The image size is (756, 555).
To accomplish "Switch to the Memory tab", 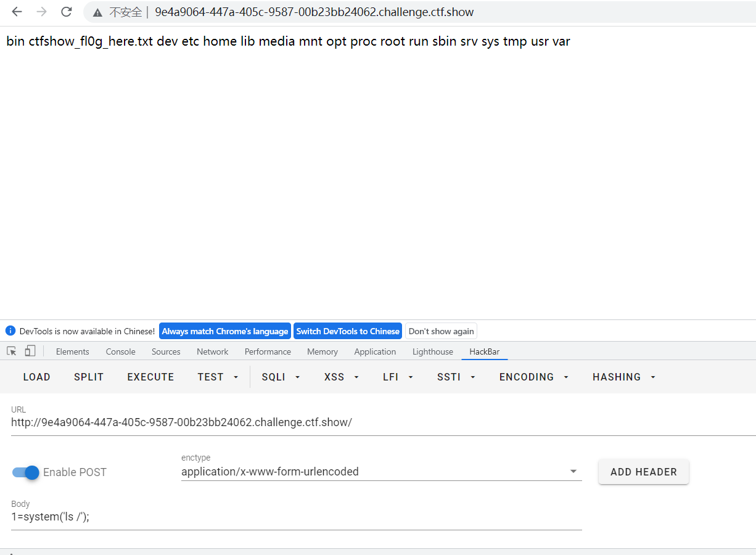I will (323, 351).
